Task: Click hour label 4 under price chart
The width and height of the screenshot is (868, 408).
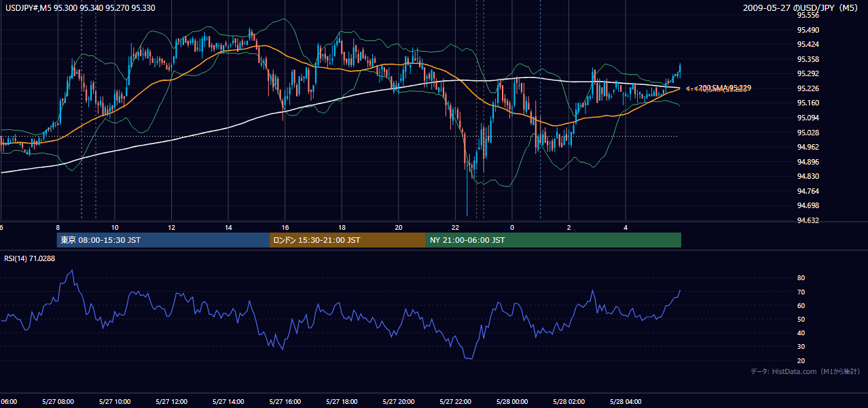Action: (625, 228)
